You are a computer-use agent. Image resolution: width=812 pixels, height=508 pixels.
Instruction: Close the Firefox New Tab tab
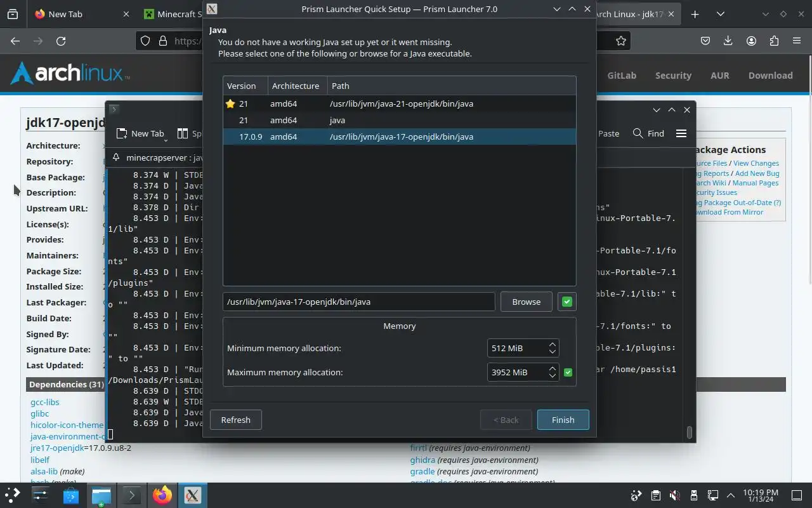tap(126, 14)
